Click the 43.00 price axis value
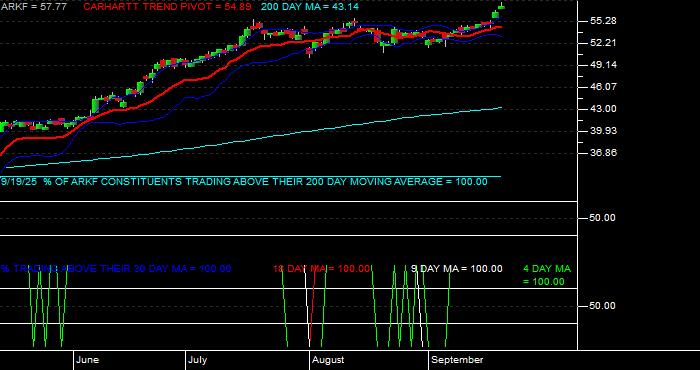 603,108
